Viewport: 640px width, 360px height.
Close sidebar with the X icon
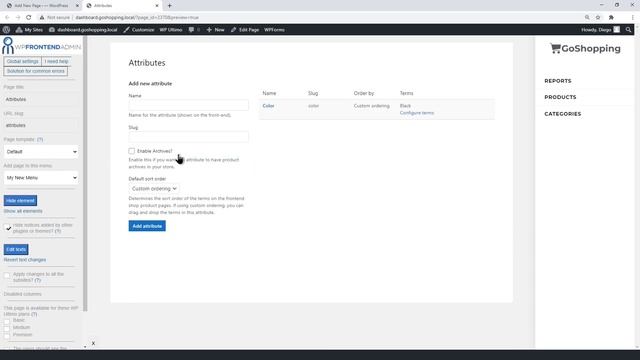pos(93,343)
